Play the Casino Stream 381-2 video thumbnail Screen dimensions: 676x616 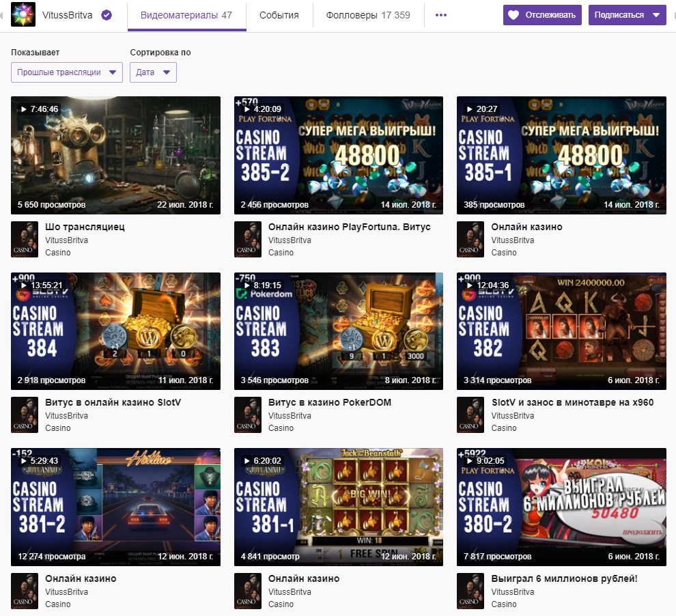pyautogui.click(x=115, y=507)
